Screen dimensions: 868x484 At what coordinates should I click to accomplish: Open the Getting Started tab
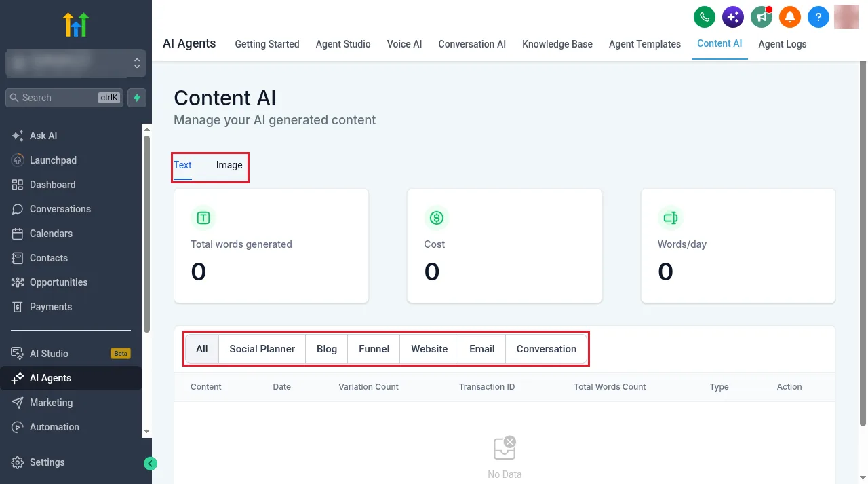pos(267,44)
